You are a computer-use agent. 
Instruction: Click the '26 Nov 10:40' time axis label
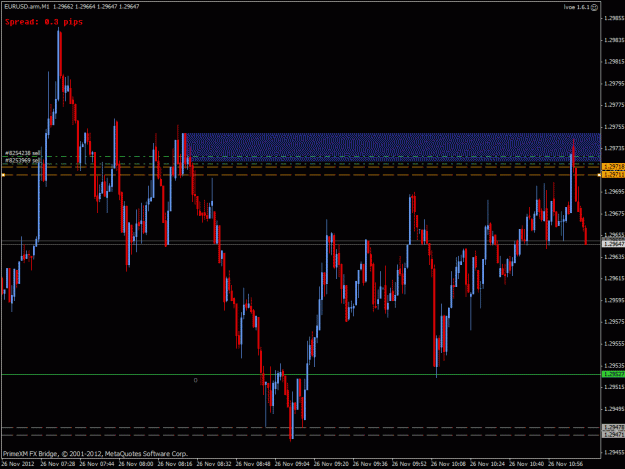(x=526, y=464)
